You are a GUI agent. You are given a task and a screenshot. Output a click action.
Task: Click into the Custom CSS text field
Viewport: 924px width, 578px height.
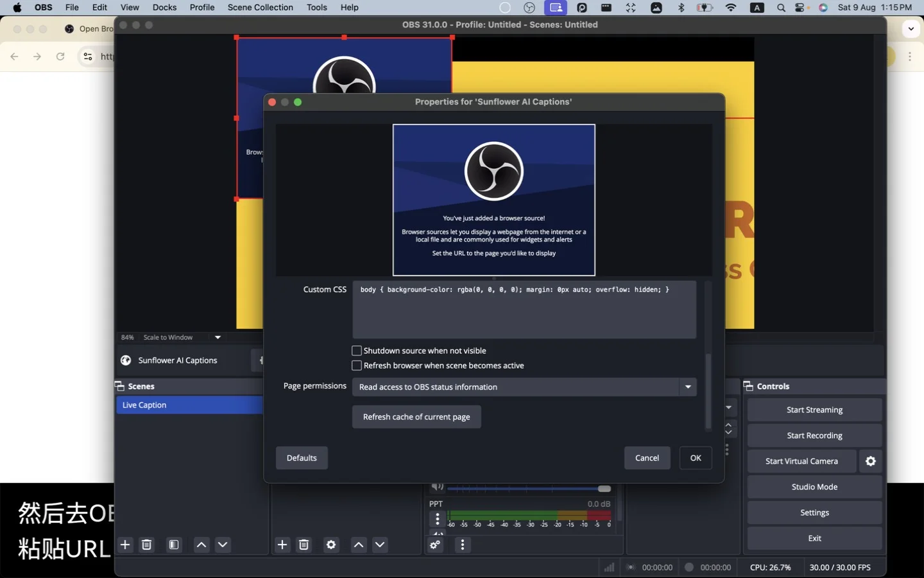pyautogui.click(x=524, y=310)
